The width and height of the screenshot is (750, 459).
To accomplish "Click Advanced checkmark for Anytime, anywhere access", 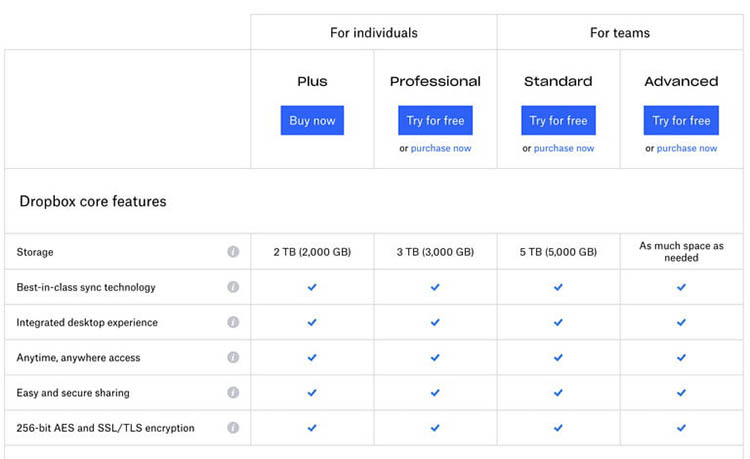I will click(x=681, y=357).
